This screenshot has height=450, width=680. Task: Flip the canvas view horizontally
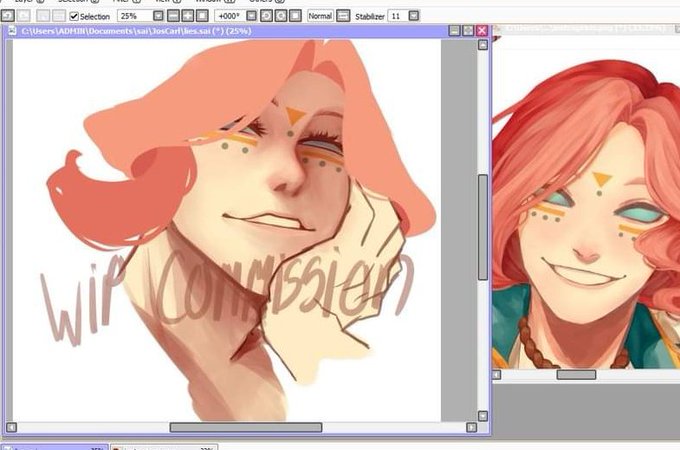click(343, 16)
